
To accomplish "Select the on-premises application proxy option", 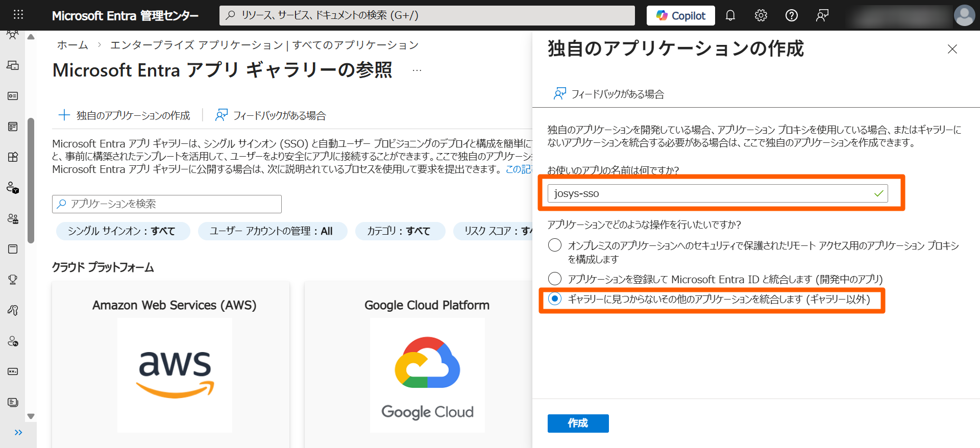I will click(555, 245).
